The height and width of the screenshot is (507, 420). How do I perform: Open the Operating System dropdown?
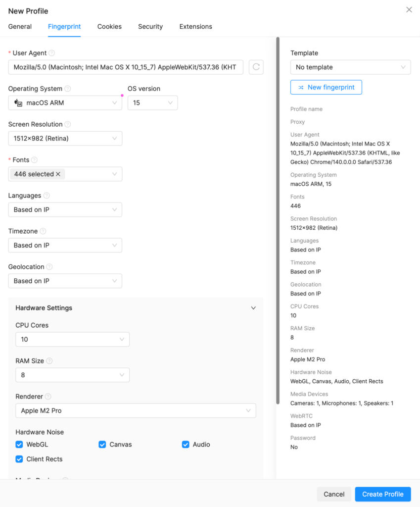point(65,103)
